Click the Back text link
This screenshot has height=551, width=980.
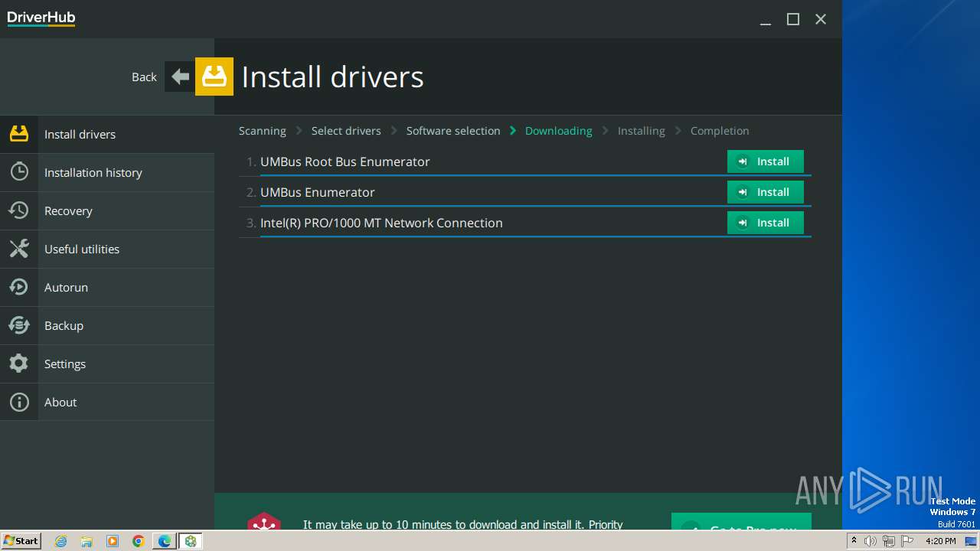click(144, 77)
